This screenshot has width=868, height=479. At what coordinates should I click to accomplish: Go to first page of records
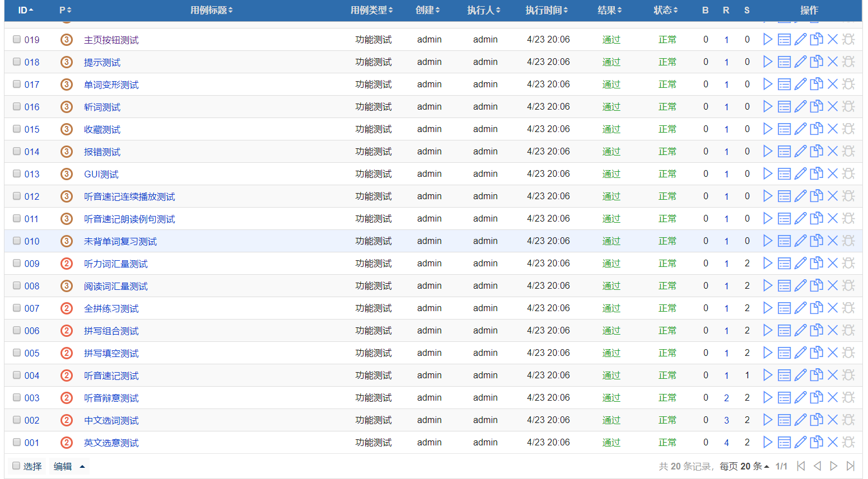click(801, 466)
